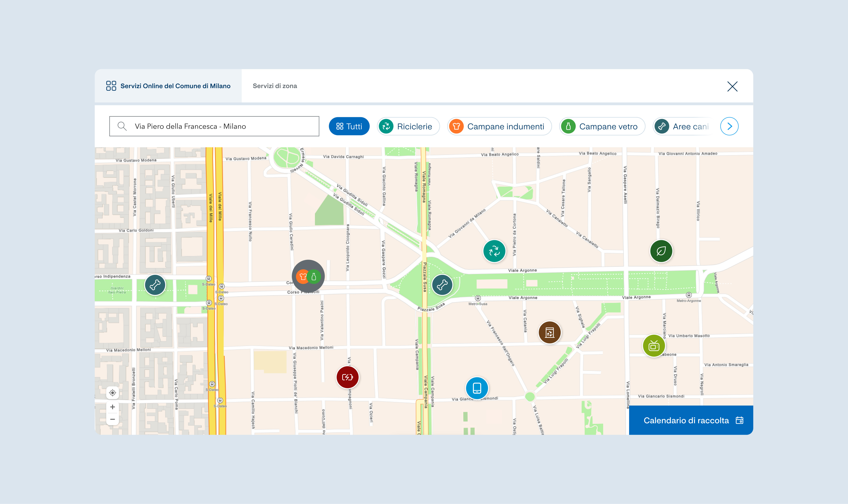848x504 pixels.
Task: Center map on my current location
Action: pos(112,393)
